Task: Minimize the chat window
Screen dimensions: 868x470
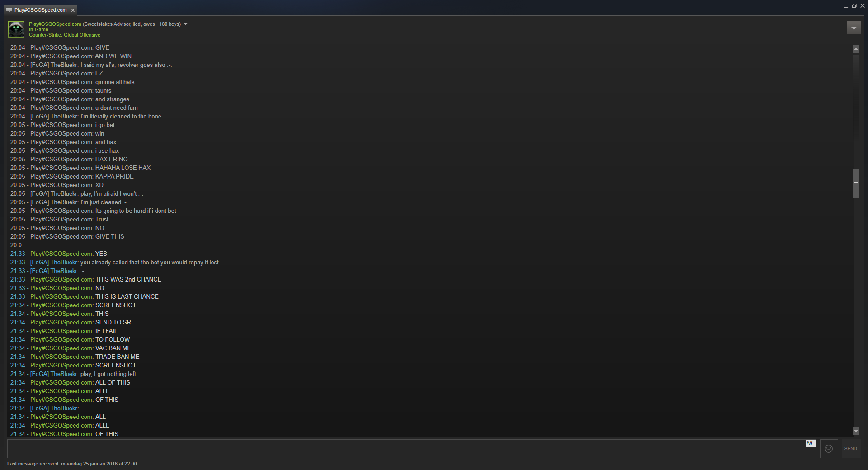Action: pos(846,7)
